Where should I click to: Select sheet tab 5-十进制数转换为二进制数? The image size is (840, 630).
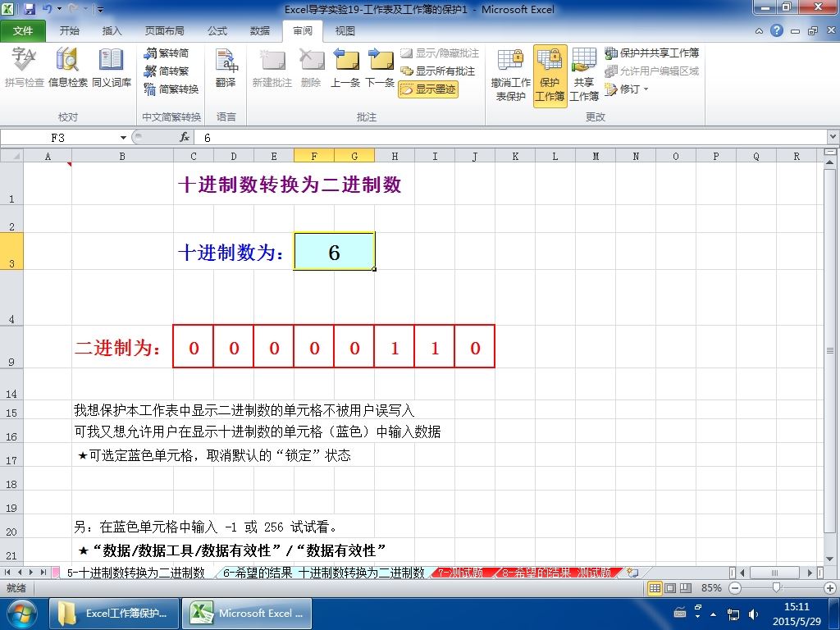coord(135,573)
